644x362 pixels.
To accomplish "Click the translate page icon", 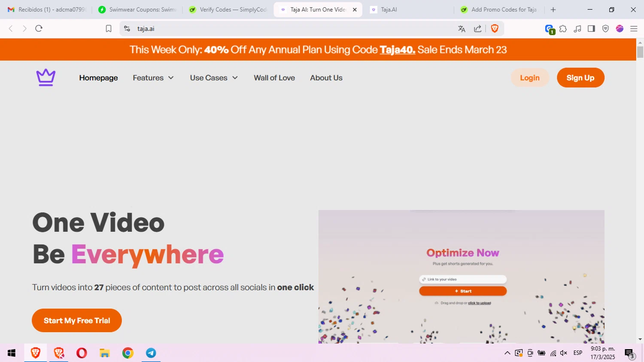I will 462,29.
